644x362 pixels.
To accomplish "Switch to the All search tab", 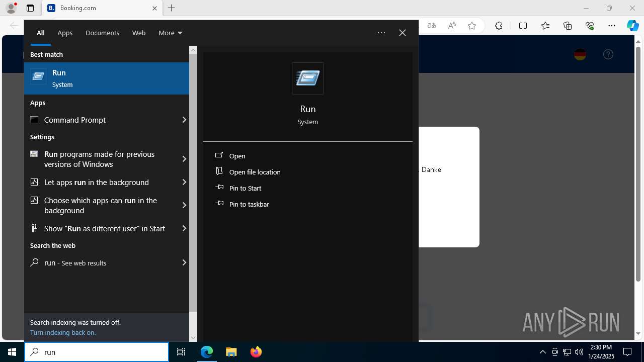I will click(41, 33).
